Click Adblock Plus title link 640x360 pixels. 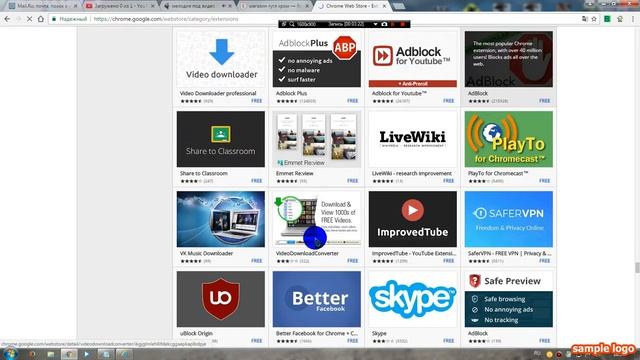pyautogui.click(x=291, y=93)
